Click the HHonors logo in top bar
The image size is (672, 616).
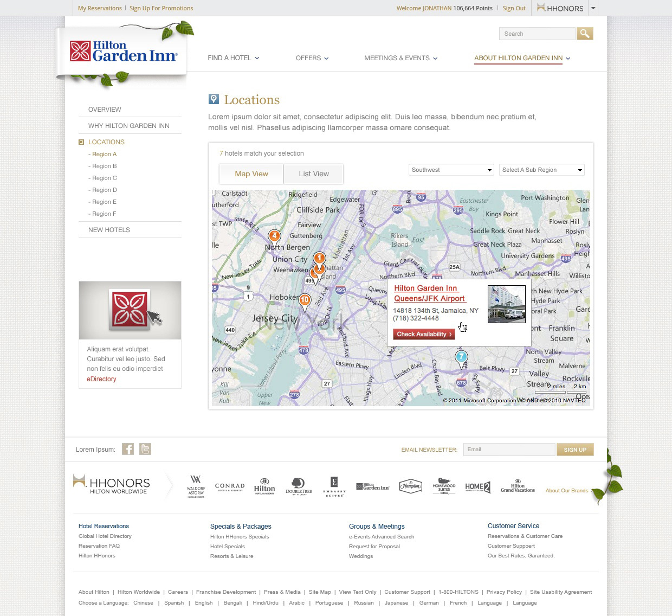click(x=560, y=8)
